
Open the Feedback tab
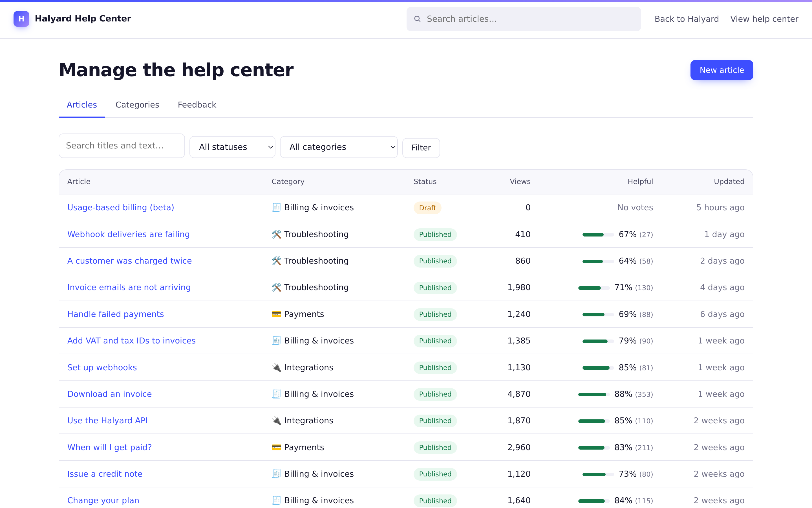click(197, 105)
